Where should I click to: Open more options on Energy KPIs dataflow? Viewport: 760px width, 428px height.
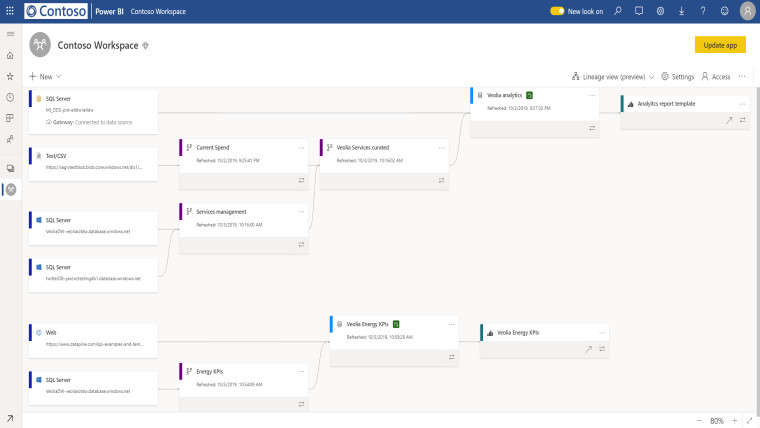pos(301,372)
